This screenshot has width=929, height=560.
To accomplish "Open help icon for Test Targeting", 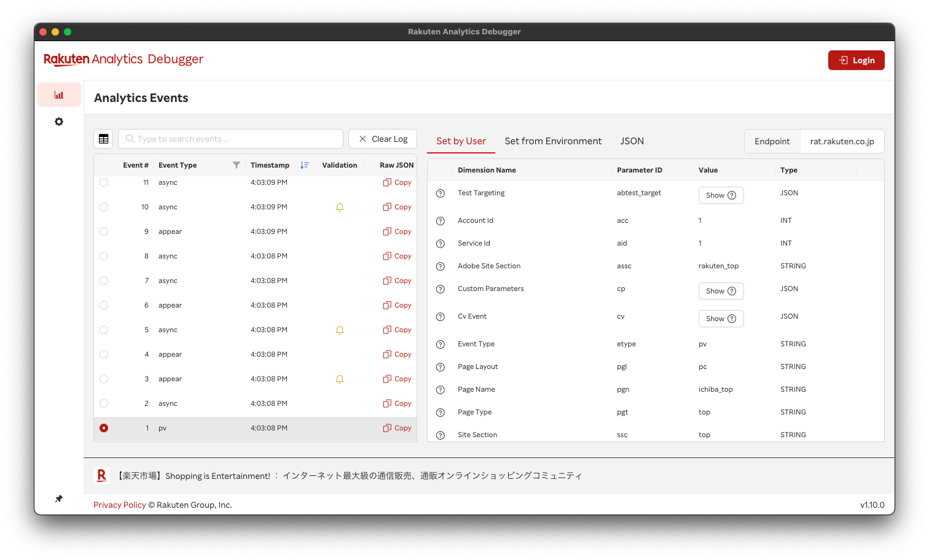I will (441, 193).
